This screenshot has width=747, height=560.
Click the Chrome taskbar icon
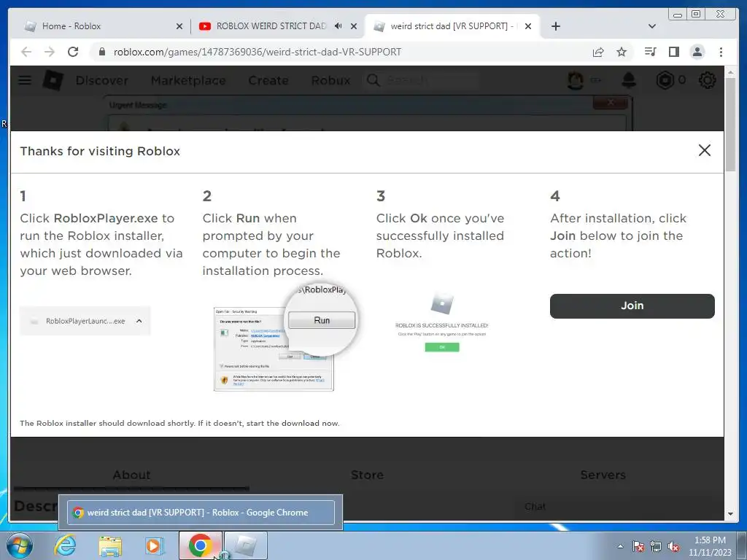(201, 545)
